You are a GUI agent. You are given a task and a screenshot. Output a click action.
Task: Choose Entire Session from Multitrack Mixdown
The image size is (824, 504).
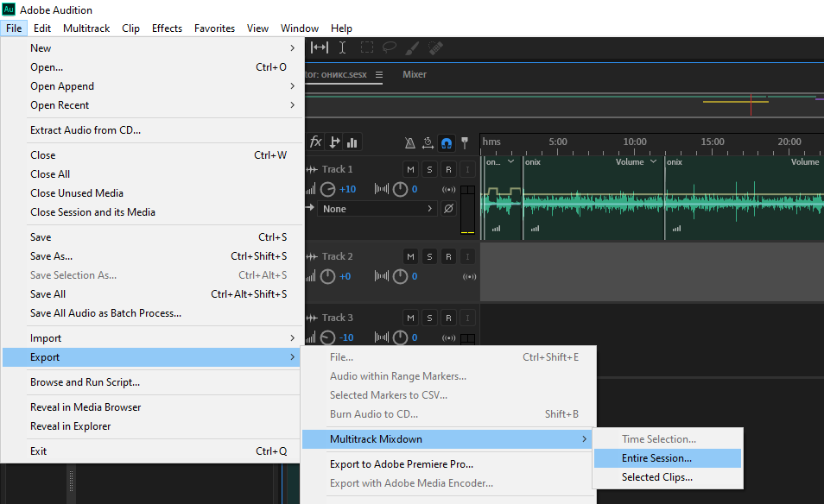656,458
